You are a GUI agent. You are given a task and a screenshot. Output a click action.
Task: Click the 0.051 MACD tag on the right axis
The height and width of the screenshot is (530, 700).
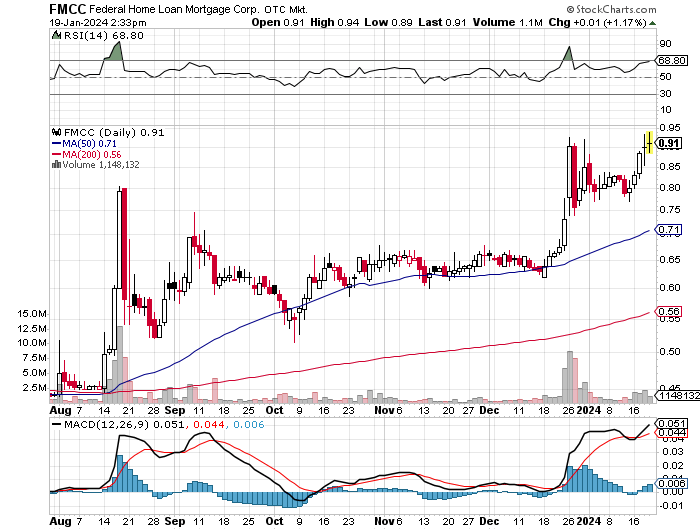(x=672, y=423)
